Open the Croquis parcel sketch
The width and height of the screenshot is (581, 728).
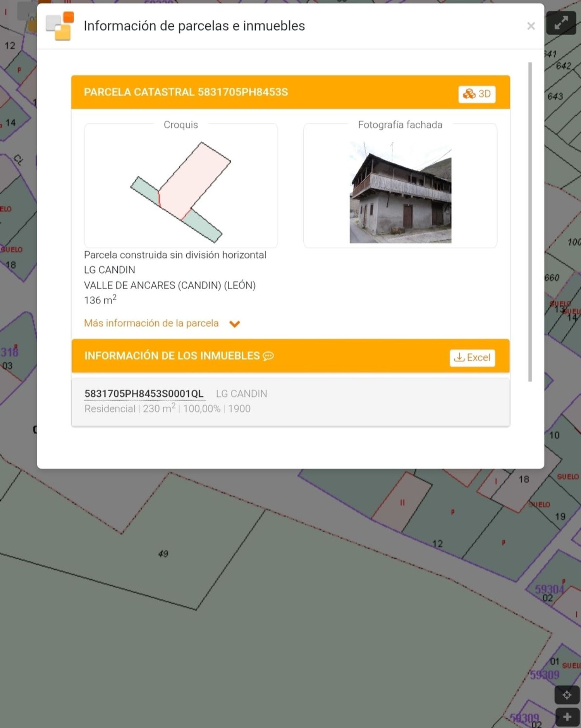tap(180, 192)
